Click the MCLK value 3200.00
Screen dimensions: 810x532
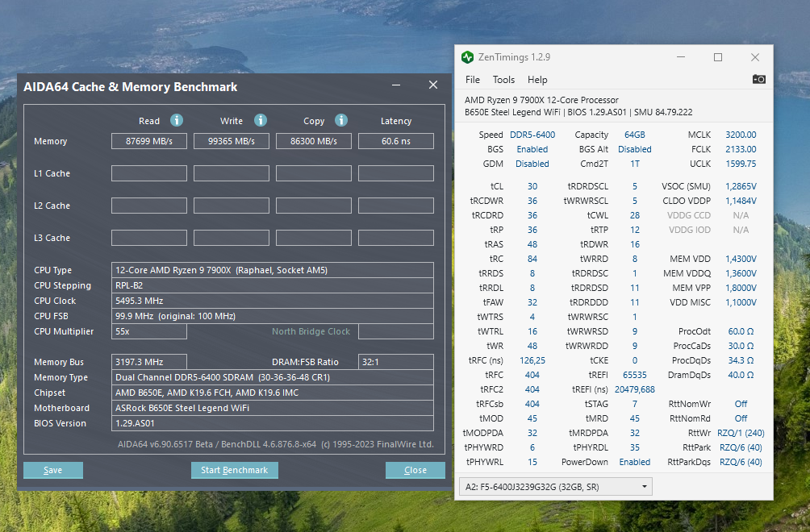click(x=741, y=135)
